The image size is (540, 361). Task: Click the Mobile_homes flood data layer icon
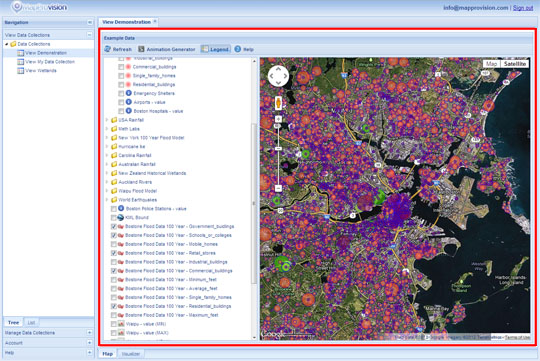[121, 244]
